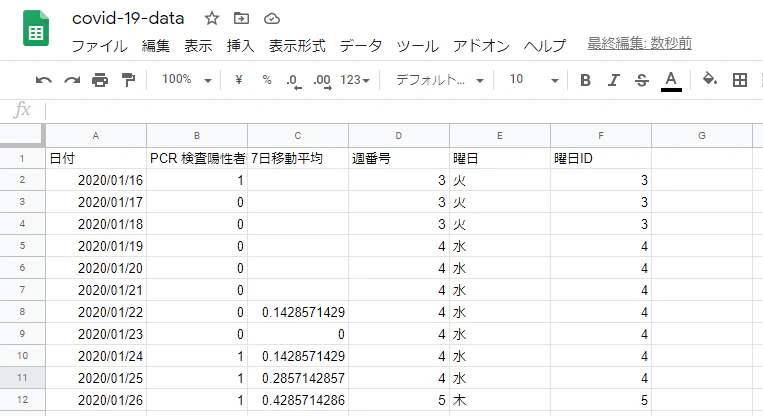Select the 曜日ID header cell
Viewport: 763px width, 416px height.
(x=601, y=158)
